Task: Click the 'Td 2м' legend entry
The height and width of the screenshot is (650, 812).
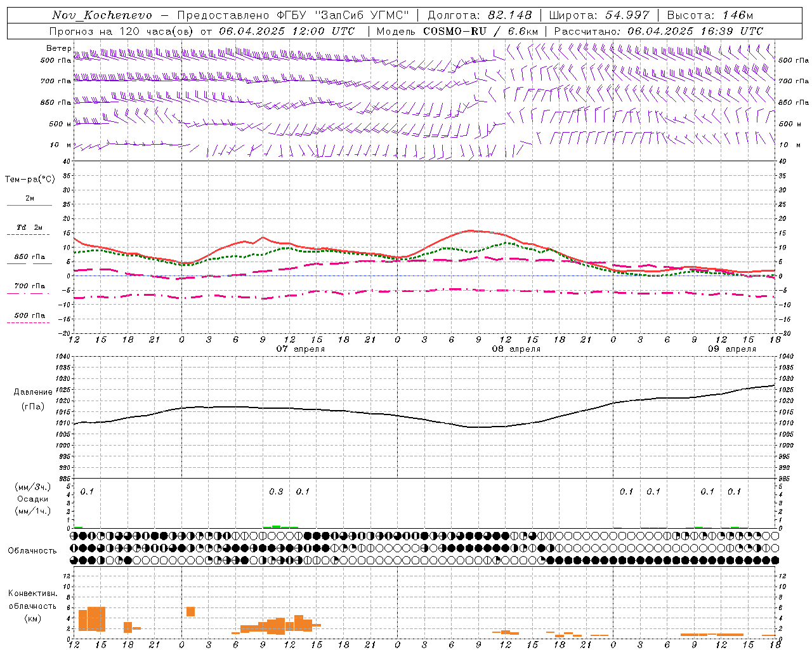Action: (29, 227)
